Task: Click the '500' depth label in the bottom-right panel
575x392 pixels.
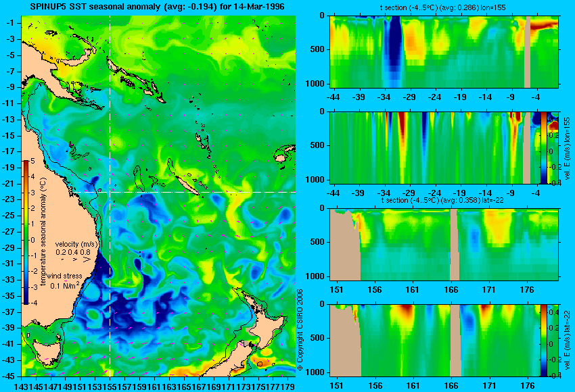Action: (317, 338)
